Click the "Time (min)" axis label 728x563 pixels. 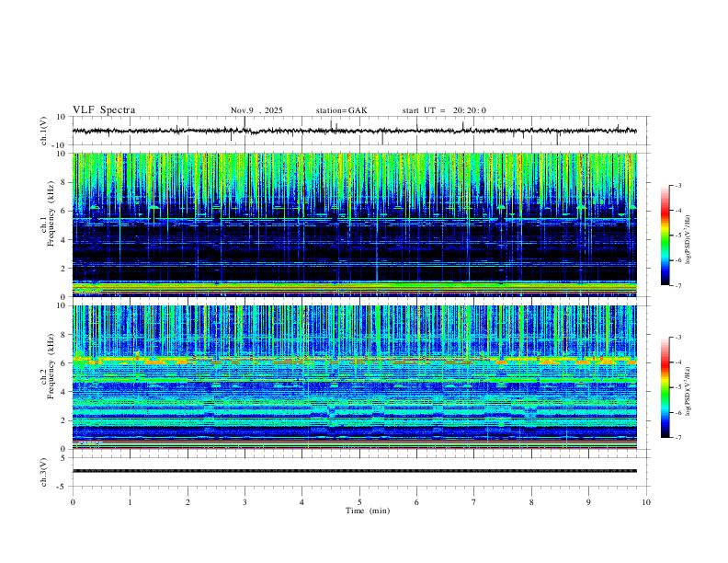(x=368, y=511)
